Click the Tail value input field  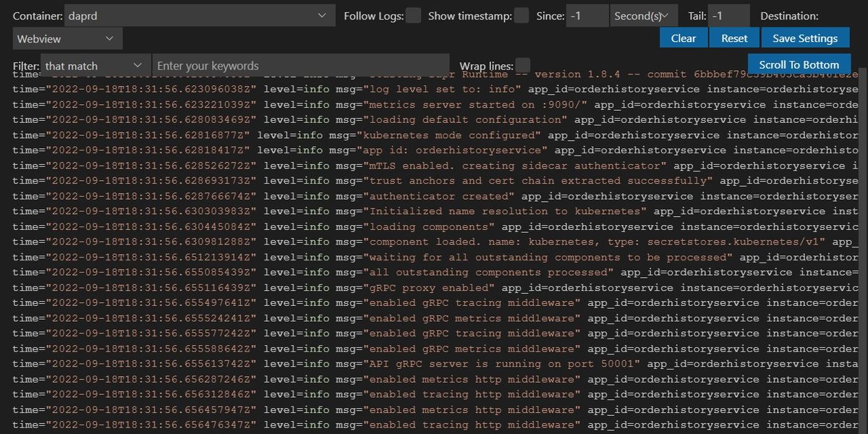729,15
